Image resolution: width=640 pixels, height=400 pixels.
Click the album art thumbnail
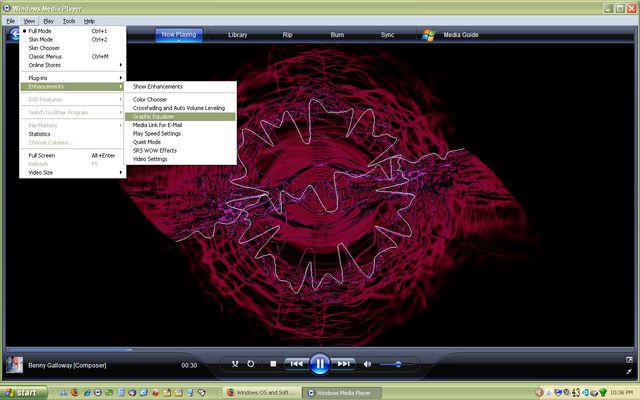(x=14, y=365)
